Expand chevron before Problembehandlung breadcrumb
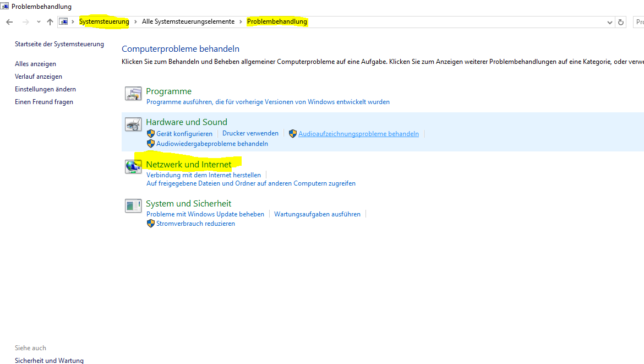The width and height of the screenshot is (644, 364). coord(241,22)
